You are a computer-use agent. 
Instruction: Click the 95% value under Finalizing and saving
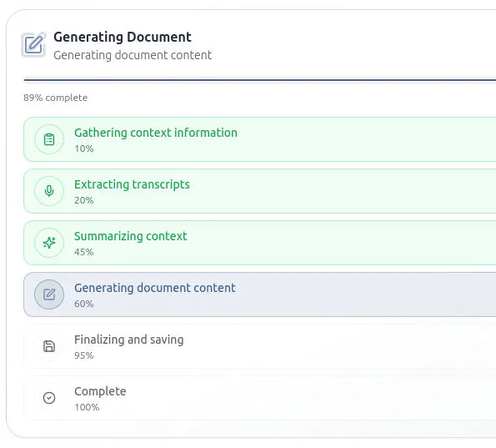(84, 355)
